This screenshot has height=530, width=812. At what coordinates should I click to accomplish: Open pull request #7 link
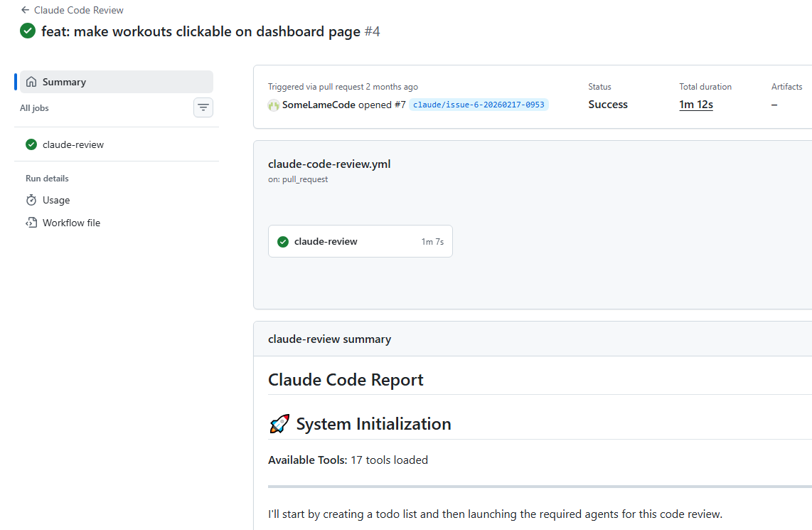401,105
